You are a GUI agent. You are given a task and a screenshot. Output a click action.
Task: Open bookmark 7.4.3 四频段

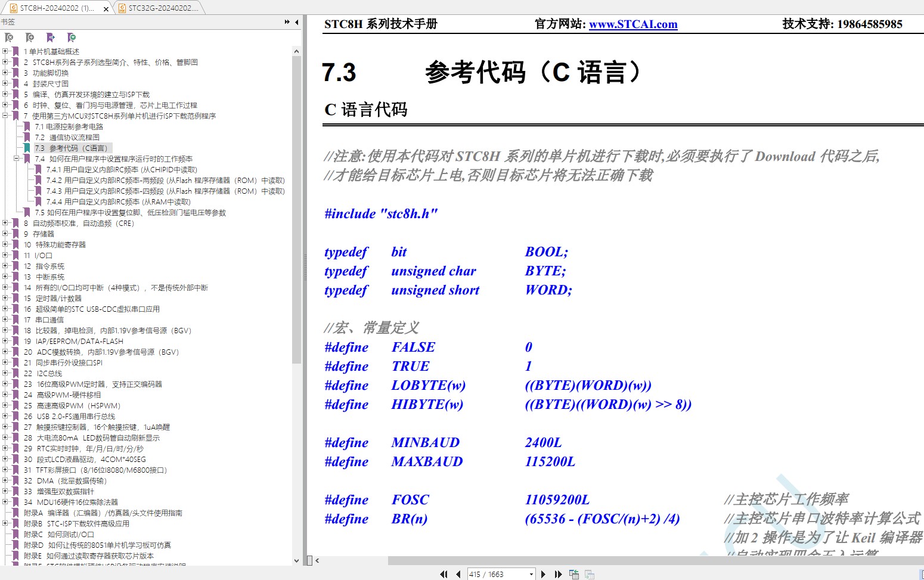tap(165, 191)
